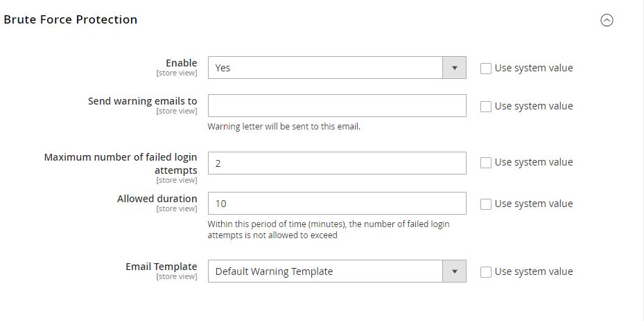Check Use system value for Email Template
The width and height of the screenshot is (644, 322).
486,272
